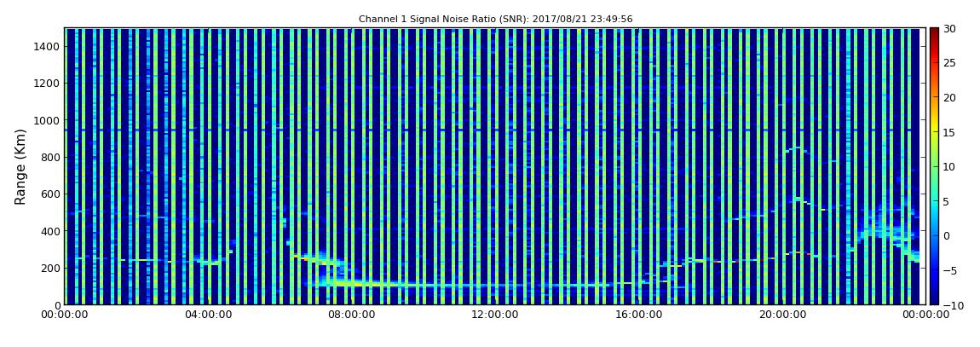Click the 04:00:00 time axis label
Viewport: 980px width, 347px height.
[207, 315]
